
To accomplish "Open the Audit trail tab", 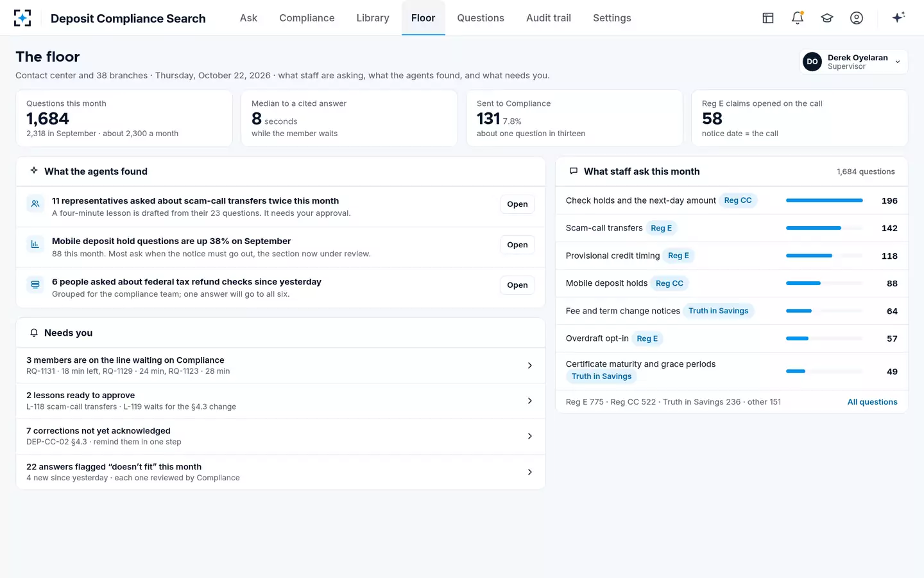I will 549,18.
